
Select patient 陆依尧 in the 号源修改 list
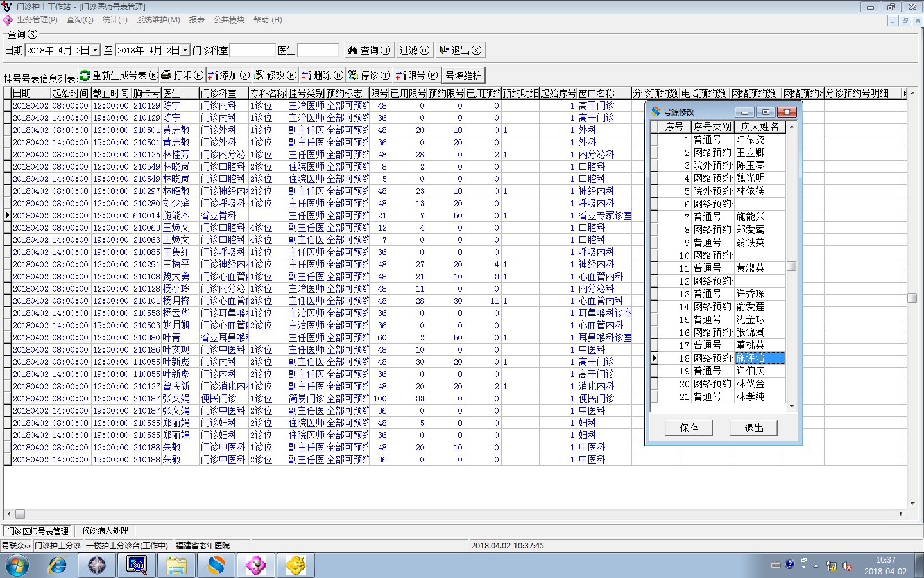point(760,139)
